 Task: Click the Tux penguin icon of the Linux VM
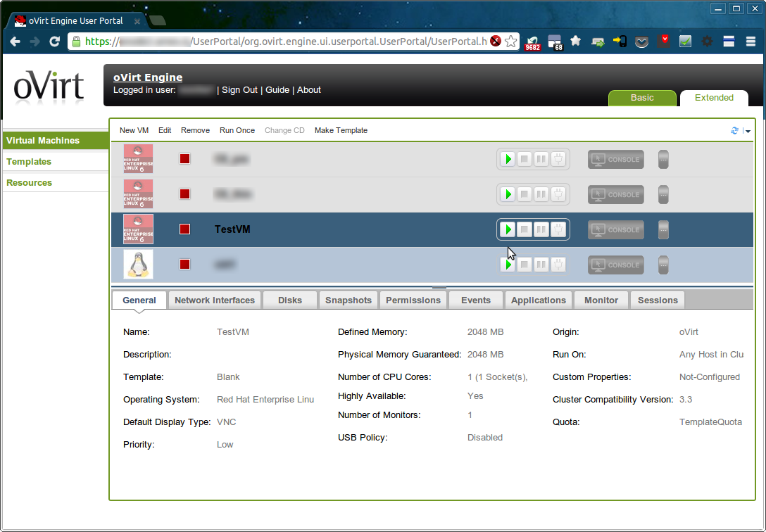tap(138, 265)
